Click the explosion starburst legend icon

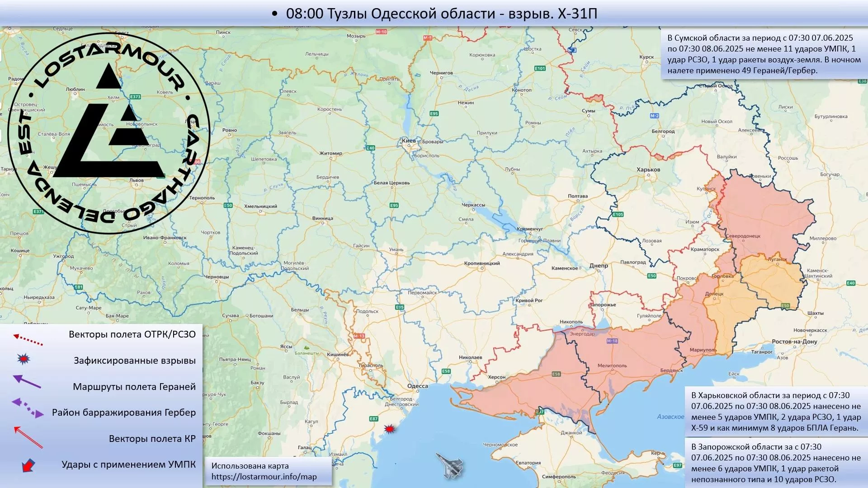(x=24, y=359)
